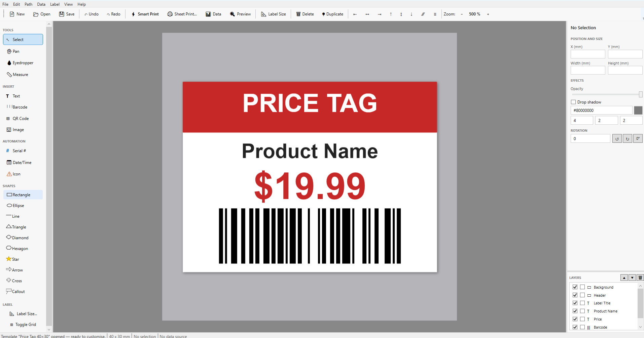
Task: Click Duplicate in the toolbar
Action: (332, 14)
